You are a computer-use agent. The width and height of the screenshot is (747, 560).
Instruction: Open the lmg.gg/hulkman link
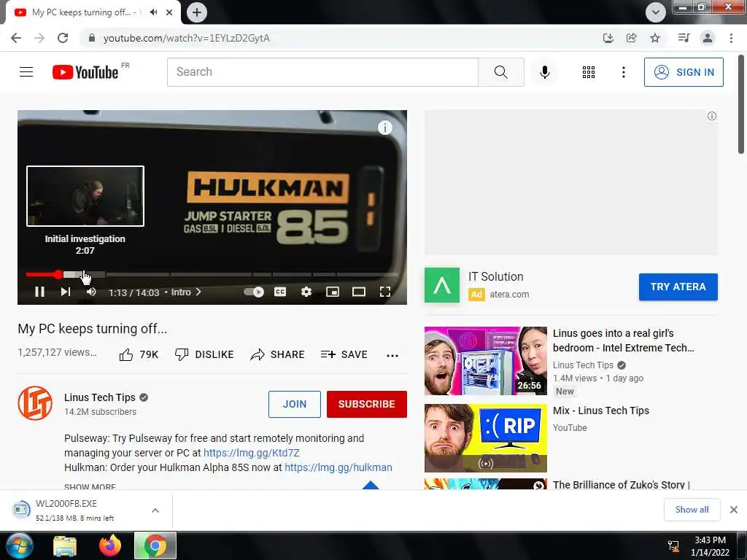[338, 467]
